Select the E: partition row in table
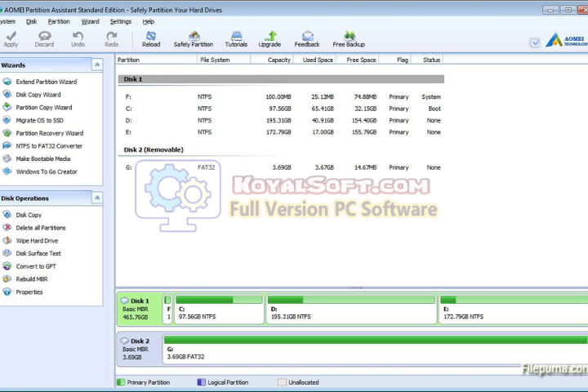 tap(281, 132)
